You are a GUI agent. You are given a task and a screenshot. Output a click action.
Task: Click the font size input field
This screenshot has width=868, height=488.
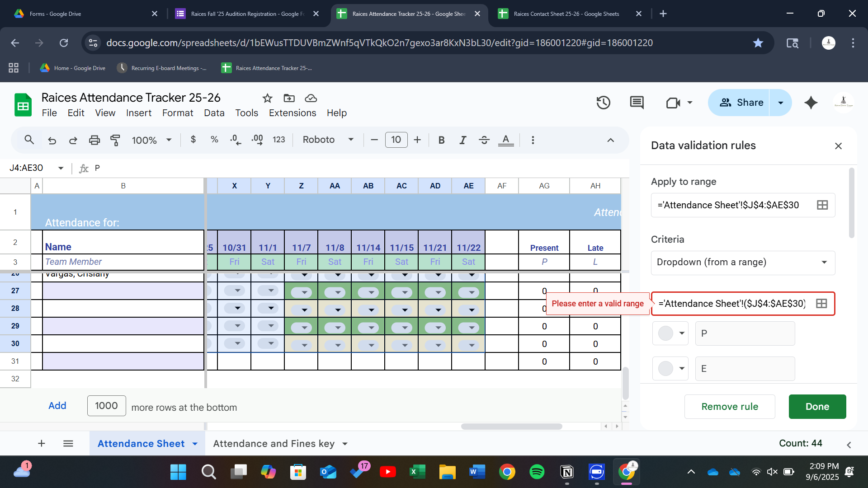[396, 140]
